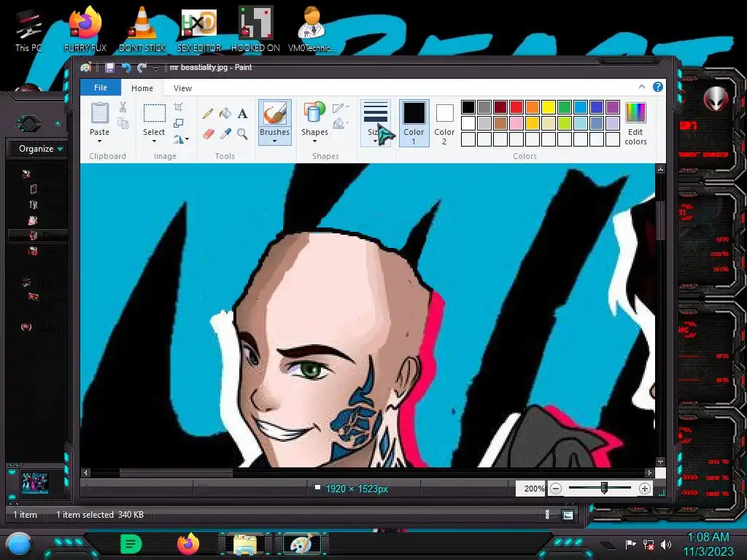Switch to the Home tab
The height and width of the screenshot is (560, 747).
pos(142,88)
